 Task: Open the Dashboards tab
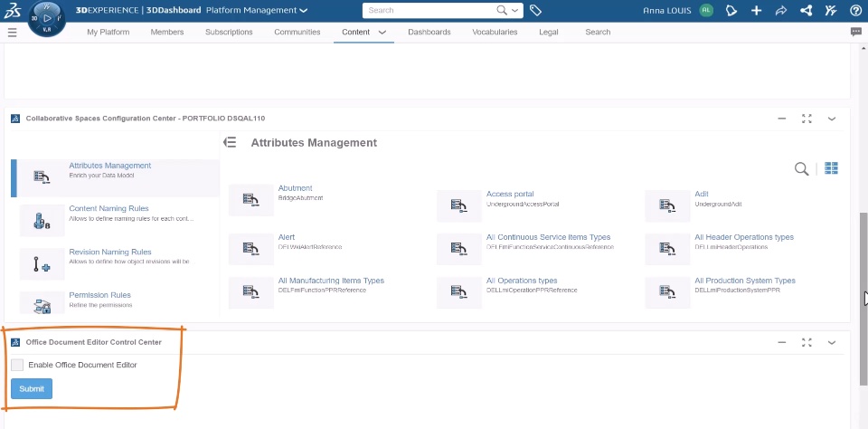tap(429, 33)
